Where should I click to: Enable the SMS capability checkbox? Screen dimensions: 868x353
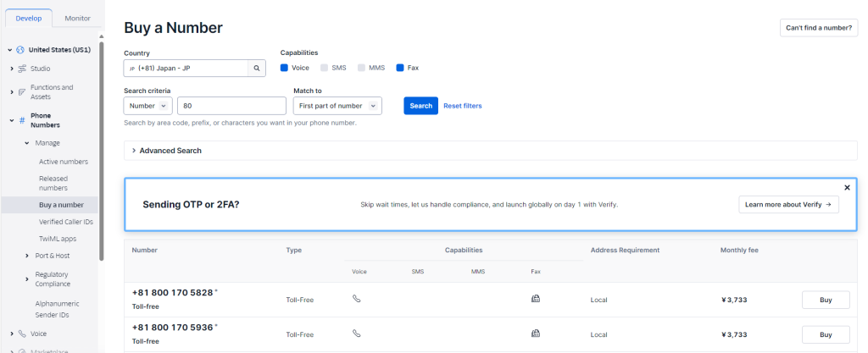[324, 68]
